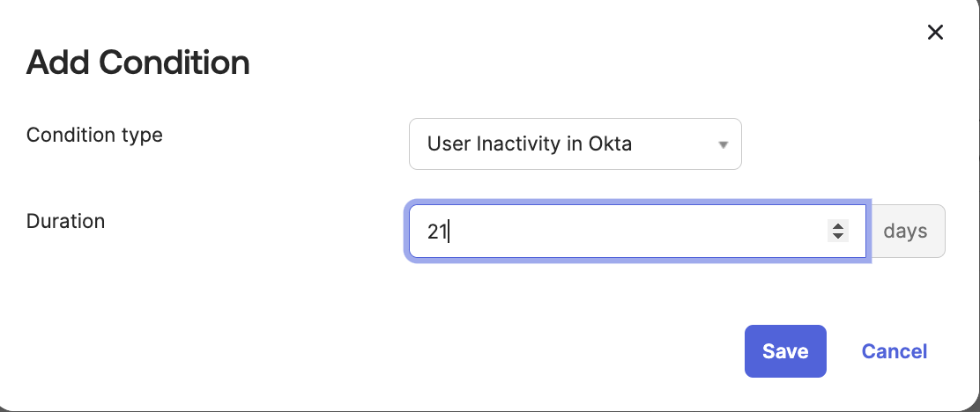Image resolution: width=980 pixels, height=412 pixels.
Task: Click the Duration field label
Action: pyautogui.click(x=66, y=221)
